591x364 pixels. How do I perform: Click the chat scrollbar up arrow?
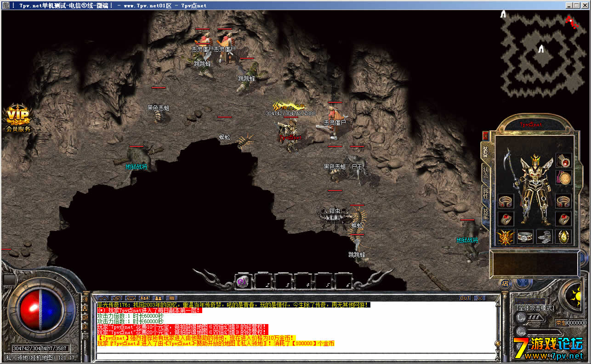pyautogui.click(x=498, y=305)
